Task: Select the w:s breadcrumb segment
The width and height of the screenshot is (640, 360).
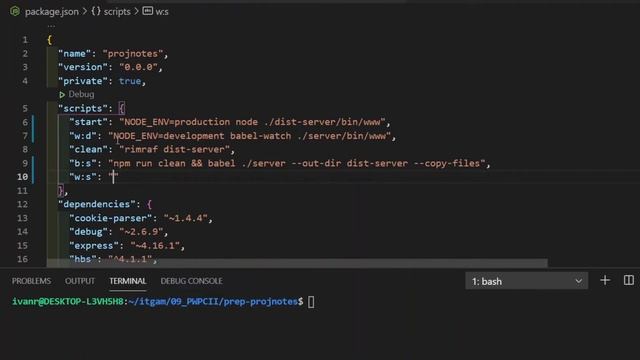Action: pos(162,12)
